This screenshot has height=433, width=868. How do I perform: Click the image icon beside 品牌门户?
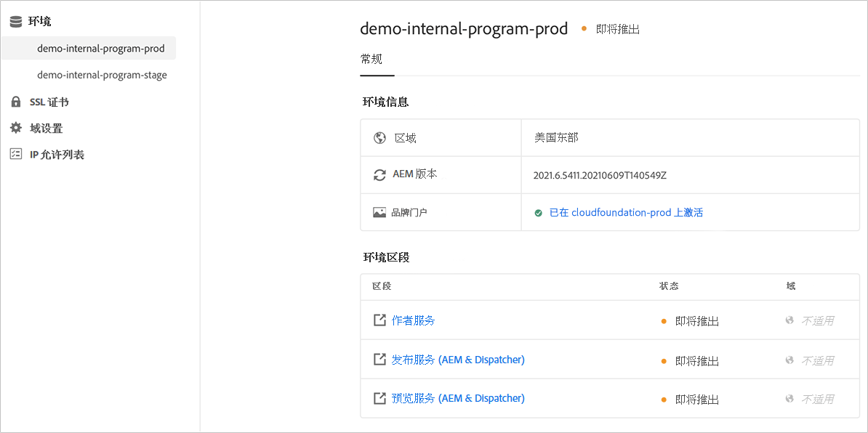tap(379, 212)
